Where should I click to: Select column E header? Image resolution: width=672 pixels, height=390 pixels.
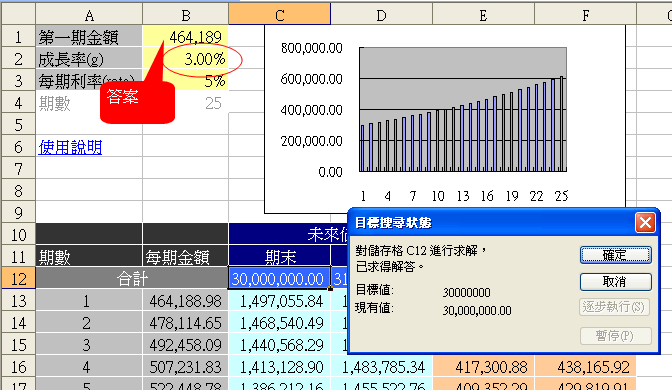pyautogui.click(x=483, y=15)
